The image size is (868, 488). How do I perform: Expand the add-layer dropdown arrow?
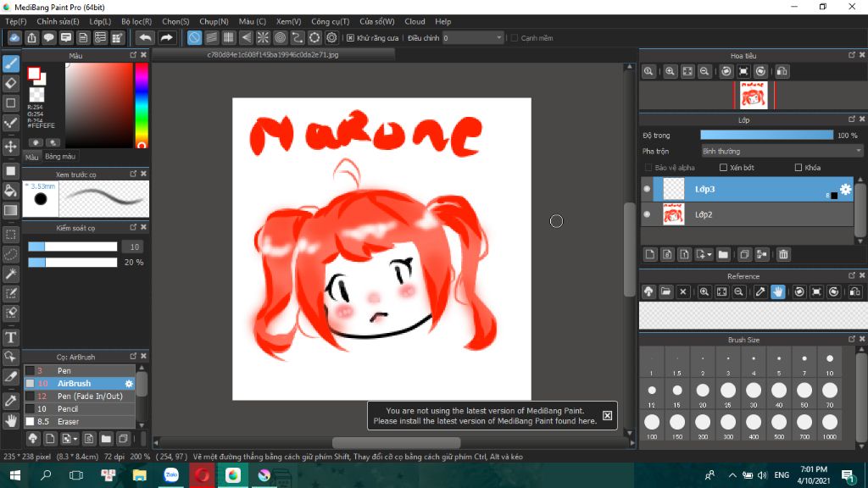709,255
